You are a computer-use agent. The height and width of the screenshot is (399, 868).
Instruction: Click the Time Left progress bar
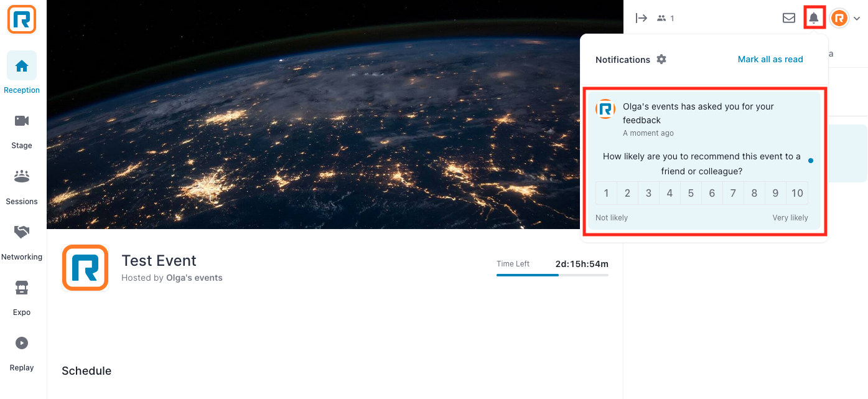click(x=553, y=275)
